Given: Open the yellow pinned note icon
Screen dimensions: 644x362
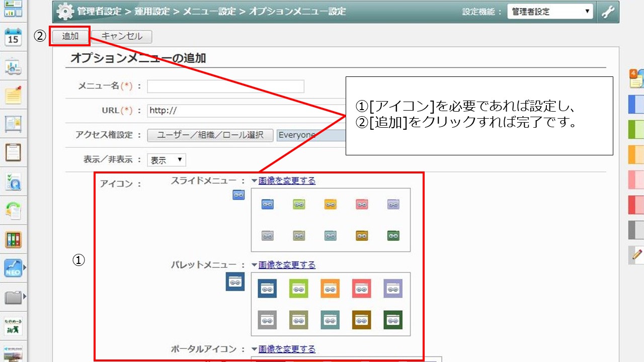Looking at the screenshot, I should [13, 95].
